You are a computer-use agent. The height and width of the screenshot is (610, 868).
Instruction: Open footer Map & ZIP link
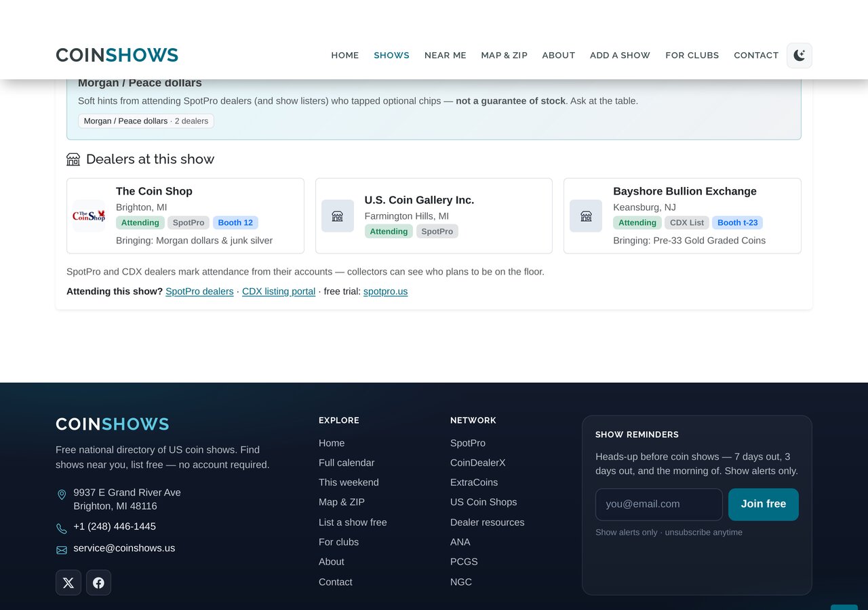(342, 502)
